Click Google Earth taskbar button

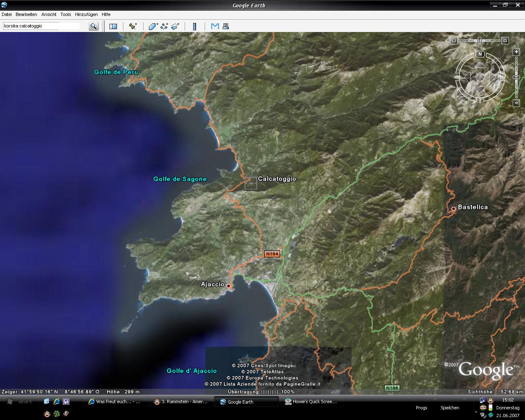tap(247, 402)
